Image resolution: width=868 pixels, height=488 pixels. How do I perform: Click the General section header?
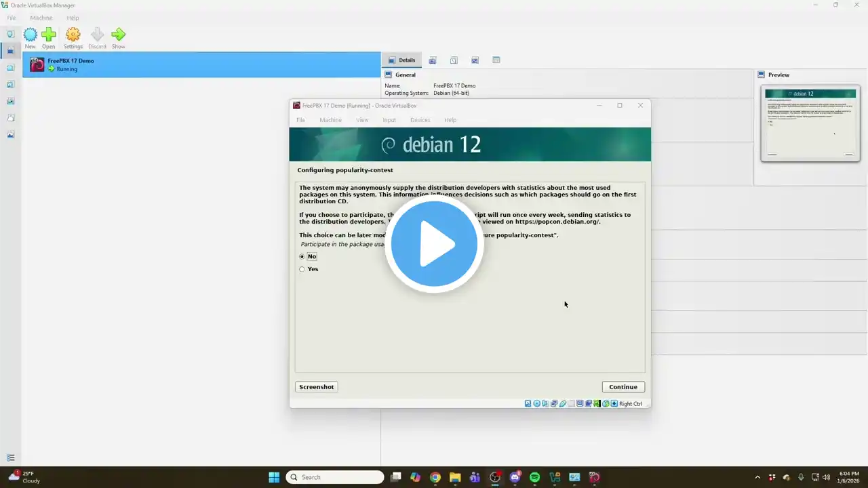406,75
